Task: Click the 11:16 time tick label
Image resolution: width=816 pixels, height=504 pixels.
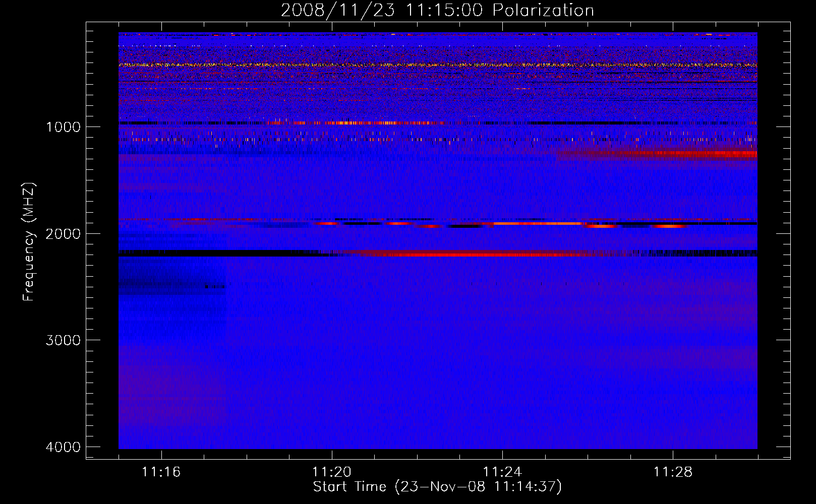Action: (x=161, y=472)
